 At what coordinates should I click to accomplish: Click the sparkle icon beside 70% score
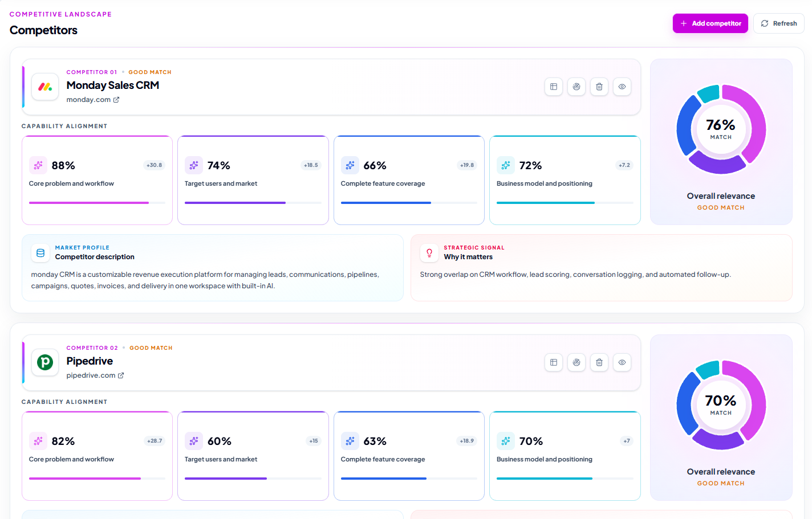pyautogui.click(x=506, y=441)
